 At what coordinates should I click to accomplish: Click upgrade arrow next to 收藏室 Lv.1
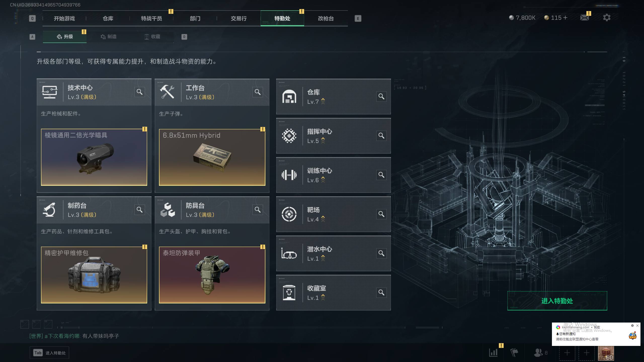[x=323, y=297]
